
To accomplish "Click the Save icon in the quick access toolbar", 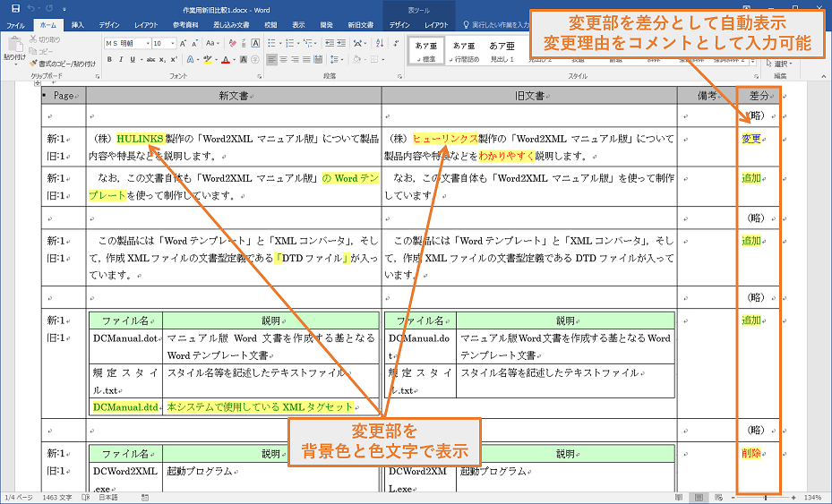I will click(16, 8).
